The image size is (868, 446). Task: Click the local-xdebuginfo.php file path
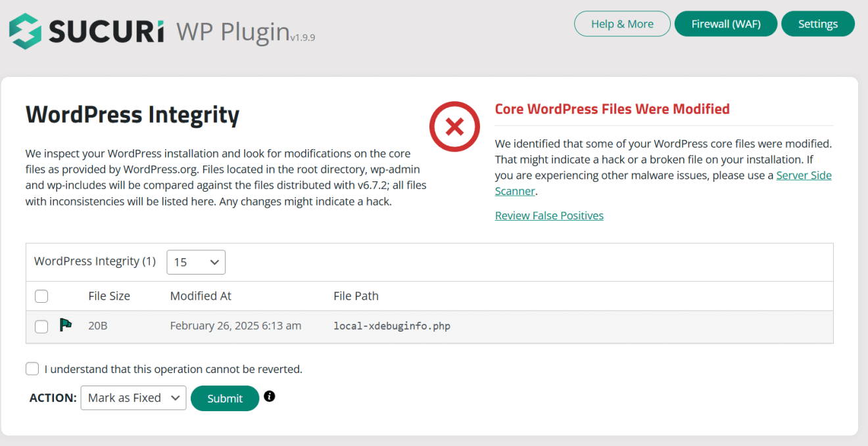392,326
